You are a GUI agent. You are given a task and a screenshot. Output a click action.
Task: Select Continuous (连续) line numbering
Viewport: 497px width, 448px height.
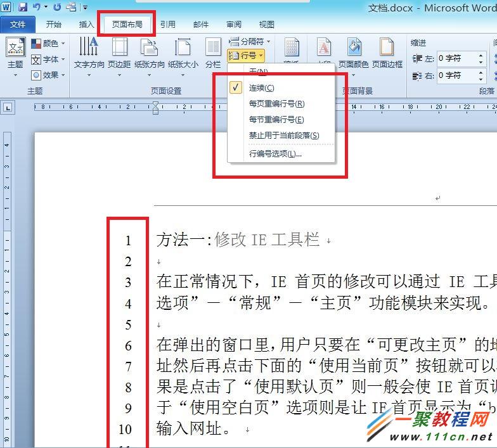[x=281, y=87]
